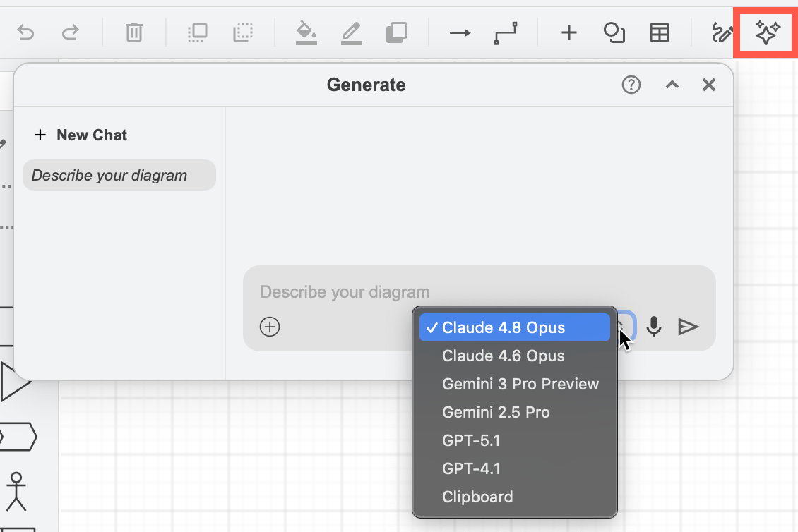Image resolution: width=798 pixels, height=532 pixels.
Task: Open the Waypoints connector style tool
Action: 506,33
